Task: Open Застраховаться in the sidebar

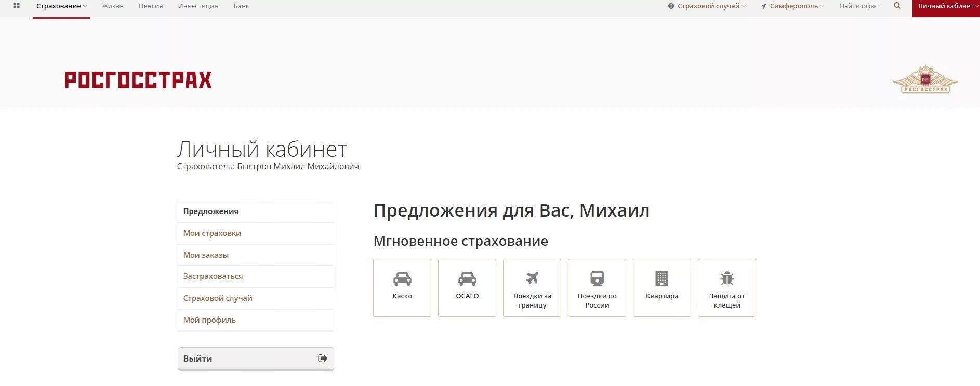Action: [256, 276]
